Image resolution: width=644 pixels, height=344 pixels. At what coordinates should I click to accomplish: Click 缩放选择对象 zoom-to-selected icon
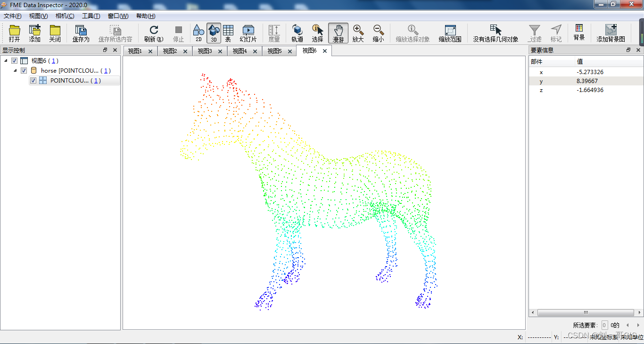[x=413, y=33]
